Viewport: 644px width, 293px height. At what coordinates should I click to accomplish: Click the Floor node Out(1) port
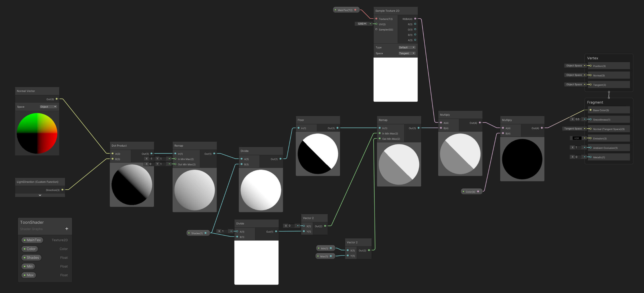click(337, 128)
